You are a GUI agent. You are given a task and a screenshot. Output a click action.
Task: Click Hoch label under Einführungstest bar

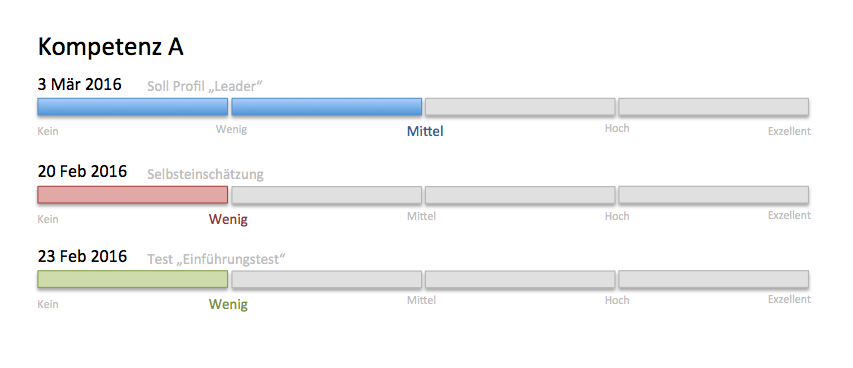[617, 300]
